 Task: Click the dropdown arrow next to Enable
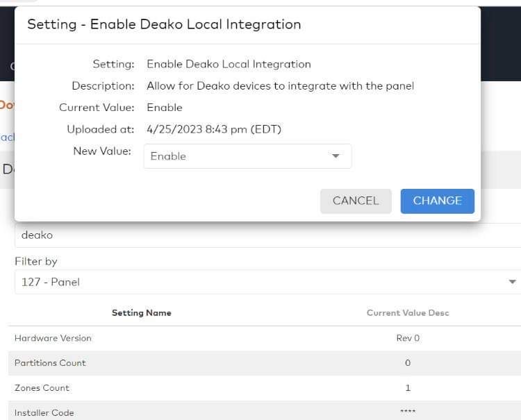336,156
